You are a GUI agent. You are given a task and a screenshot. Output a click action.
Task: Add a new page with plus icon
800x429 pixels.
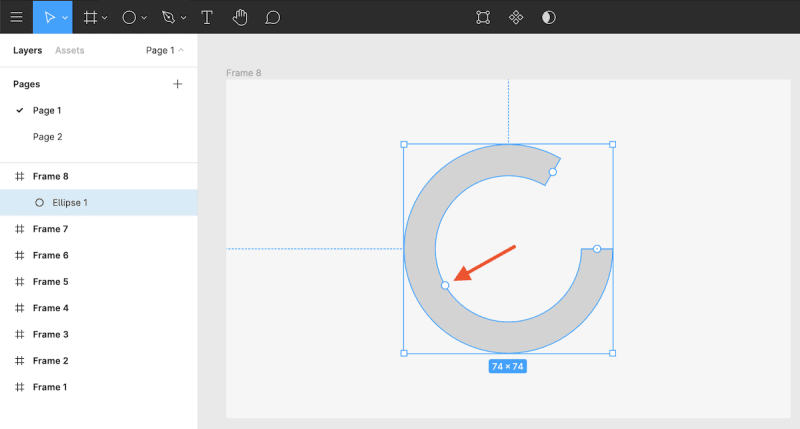pyautogui.click(x=177, y=84)
